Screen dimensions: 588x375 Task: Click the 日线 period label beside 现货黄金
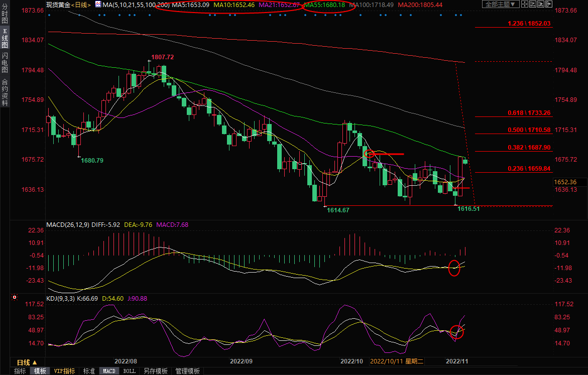click(80, 5)
